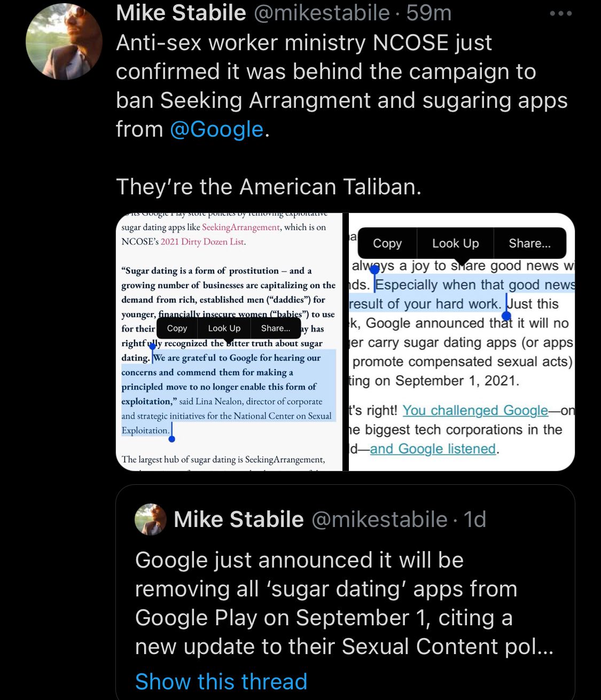Open the three-dot more options menu

[x=560, y=13]
